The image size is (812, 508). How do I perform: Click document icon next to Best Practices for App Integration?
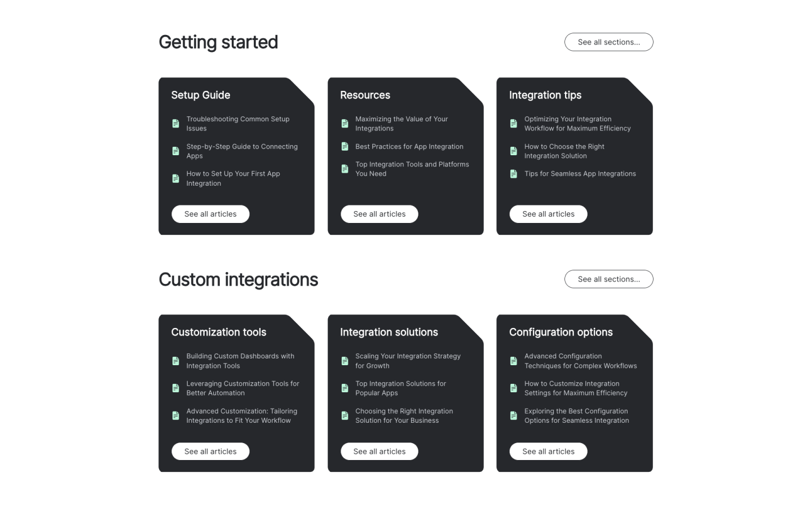click(x=345, y=147)
